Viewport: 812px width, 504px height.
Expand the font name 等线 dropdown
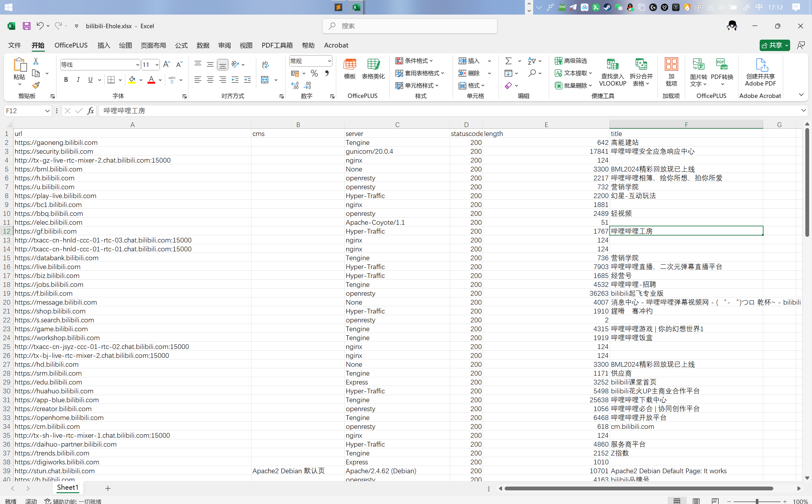click(x=137, y=65)
